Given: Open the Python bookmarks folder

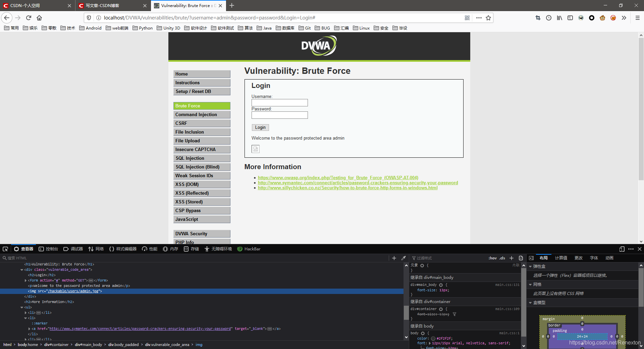Looking at the screenshot, I should tap(143, 28).
